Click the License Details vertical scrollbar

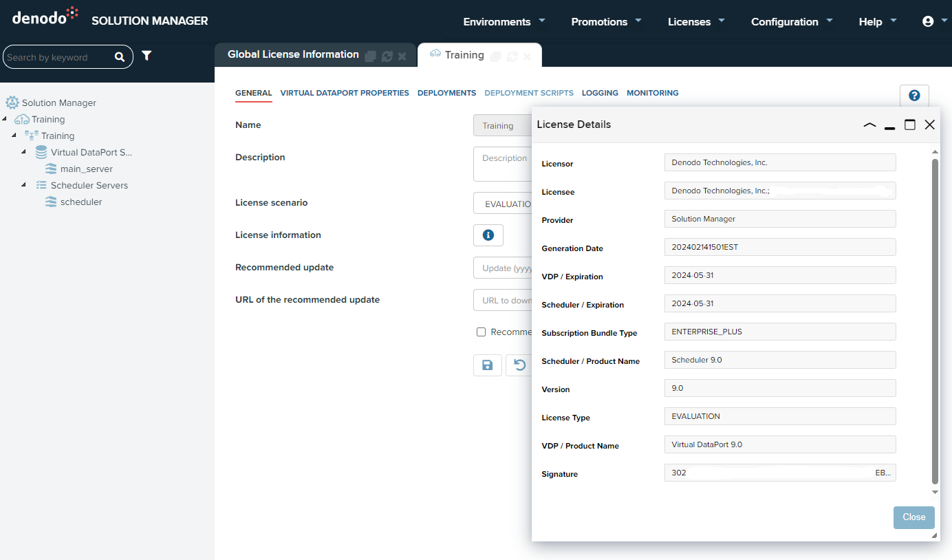tap(935, 321)
